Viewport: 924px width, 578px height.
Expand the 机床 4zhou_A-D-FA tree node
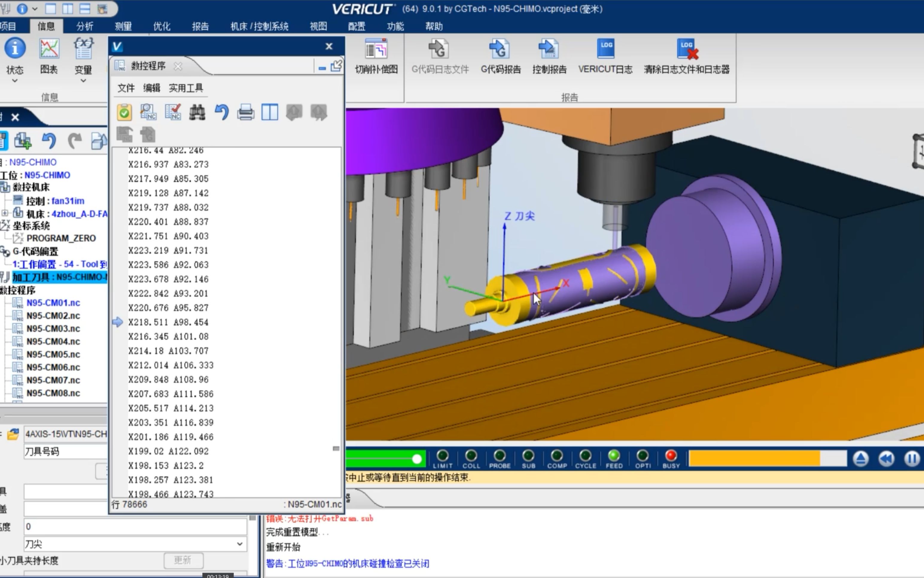(4, 213)
